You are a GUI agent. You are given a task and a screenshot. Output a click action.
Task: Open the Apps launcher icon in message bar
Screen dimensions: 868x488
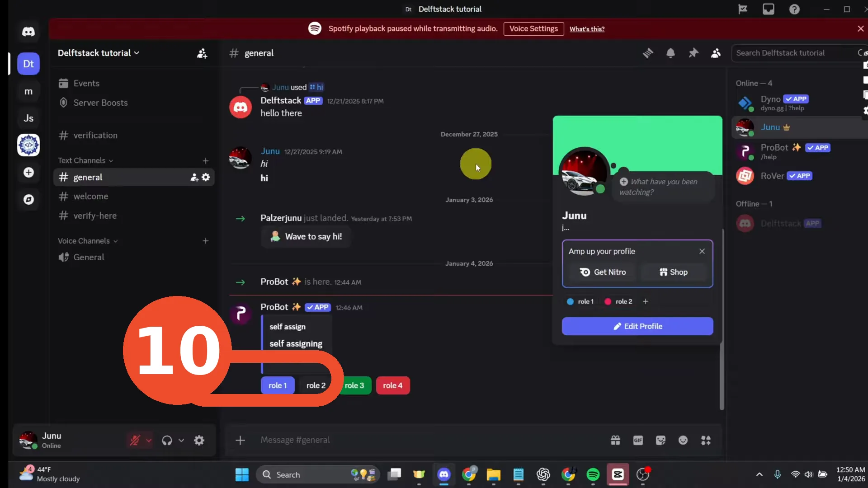(706, 440)
